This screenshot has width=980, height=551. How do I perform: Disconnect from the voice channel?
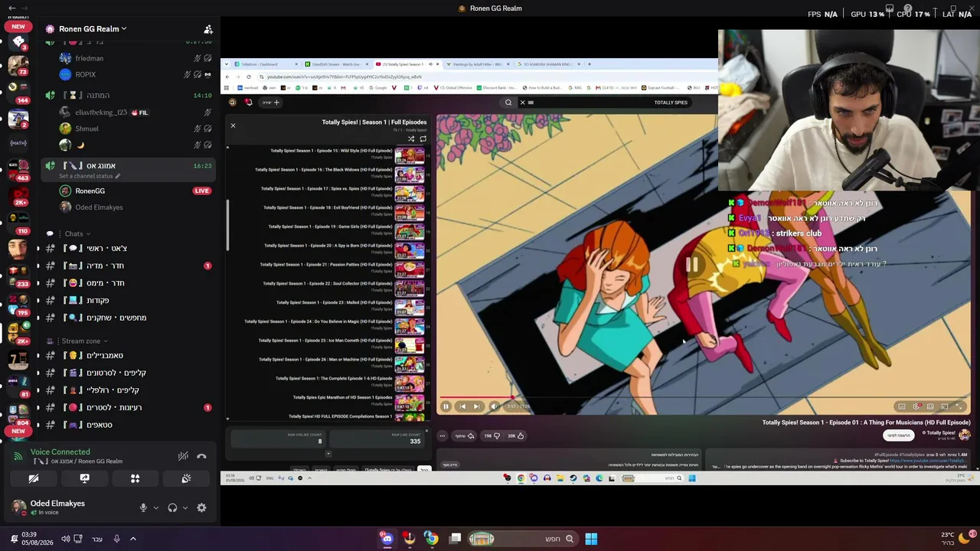pyautogui.click(x=201, y=456)
